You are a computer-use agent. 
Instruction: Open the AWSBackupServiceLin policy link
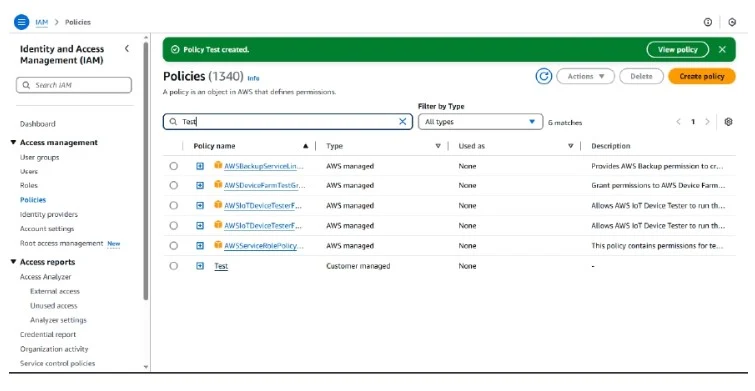point(264,166)
